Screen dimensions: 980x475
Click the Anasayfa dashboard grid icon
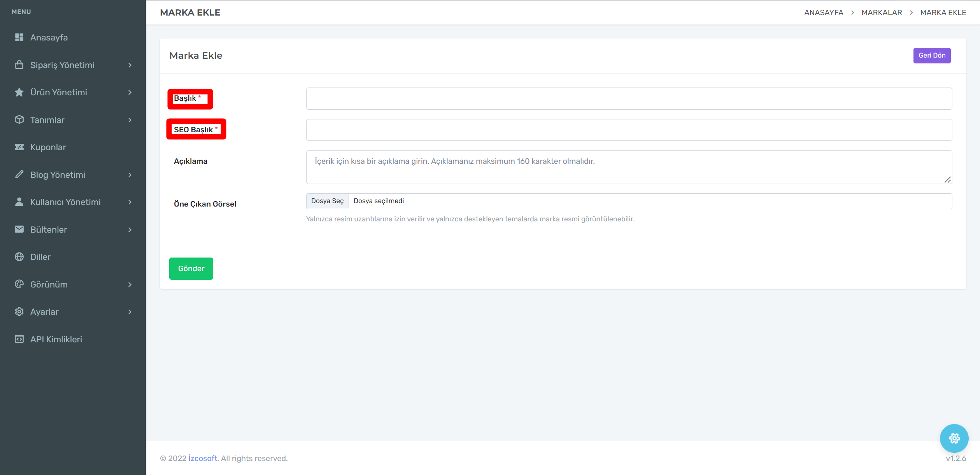(x=19, y=37)
